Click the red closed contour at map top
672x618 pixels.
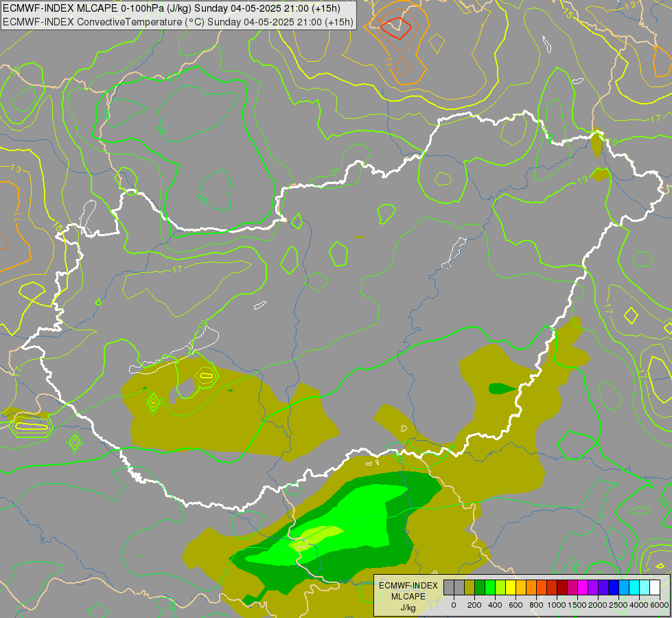tap(396, 29)
